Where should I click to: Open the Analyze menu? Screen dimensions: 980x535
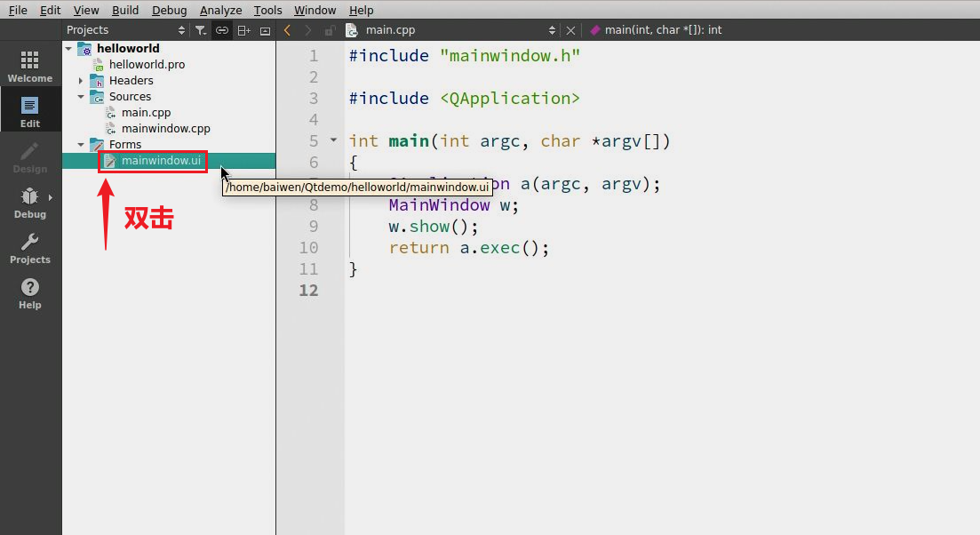[x=220, y=10]
